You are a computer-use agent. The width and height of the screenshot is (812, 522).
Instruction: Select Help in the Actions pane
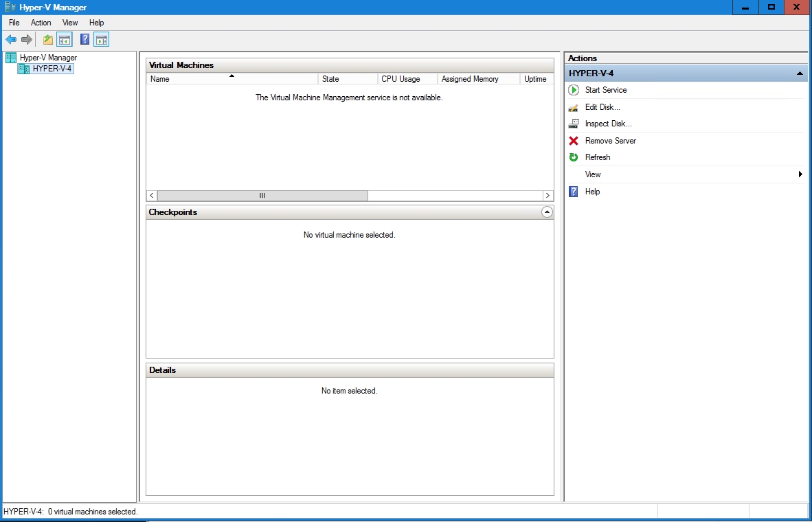click(x=592, y=192)
